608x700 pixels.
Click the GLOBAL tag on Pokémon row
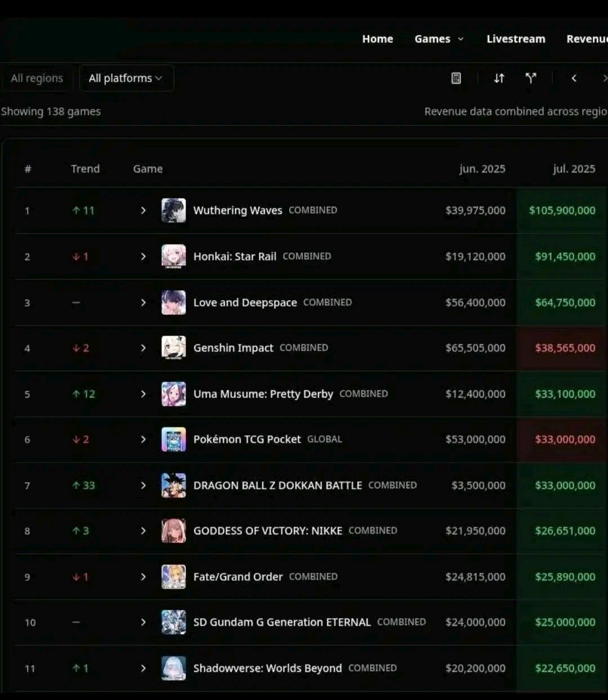point(324,439)
